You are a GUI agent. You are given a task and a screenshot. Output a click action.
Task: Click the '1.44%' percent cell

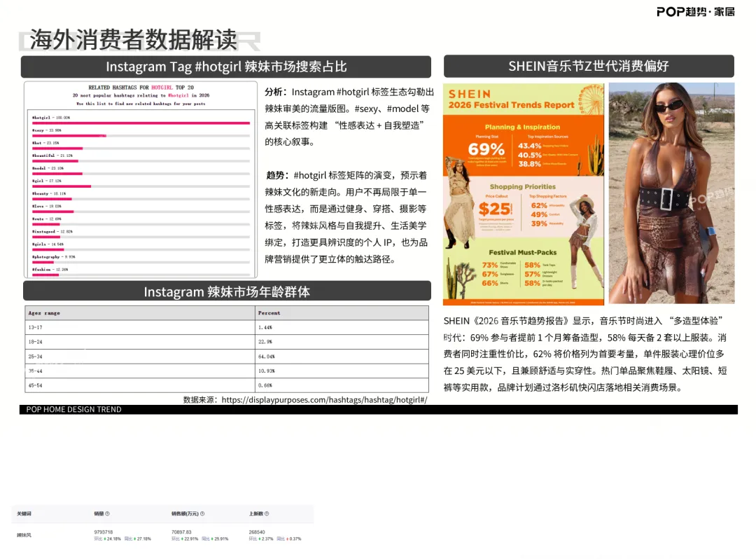click(342, 328)
